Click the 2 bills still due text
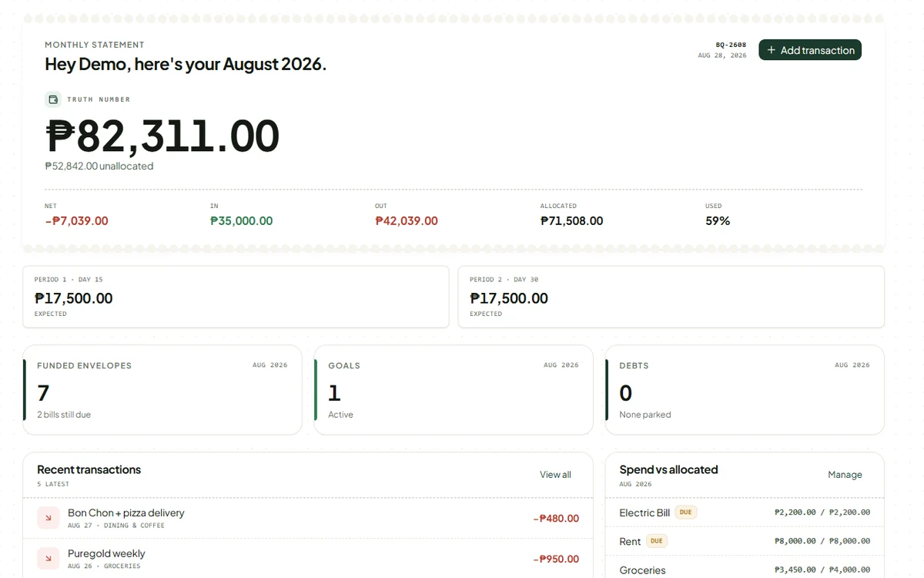924x578 pixels. [x=64, y=415]
